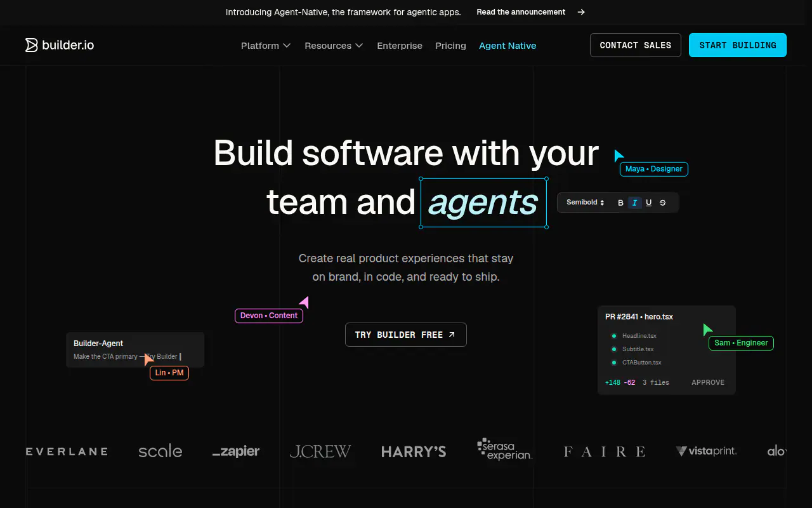
Task: Click the Start Building button
Action: (738, 45)
